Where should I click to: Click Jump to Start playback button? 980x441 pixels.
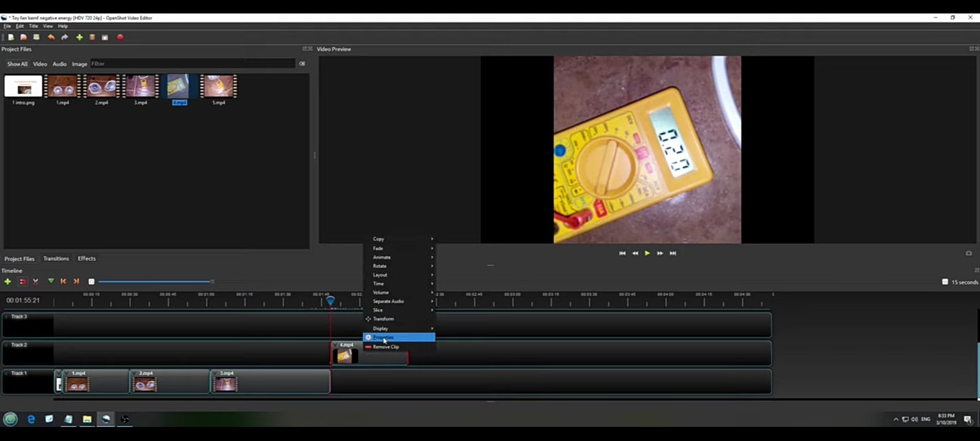[x=622, y=253]
